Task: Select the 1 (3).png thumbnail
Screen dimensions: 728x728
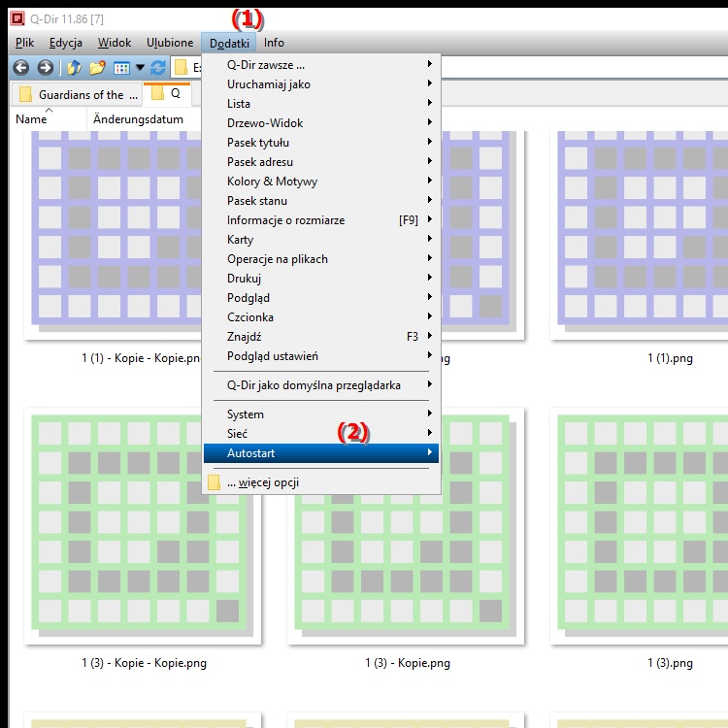Action: (640, 526)
